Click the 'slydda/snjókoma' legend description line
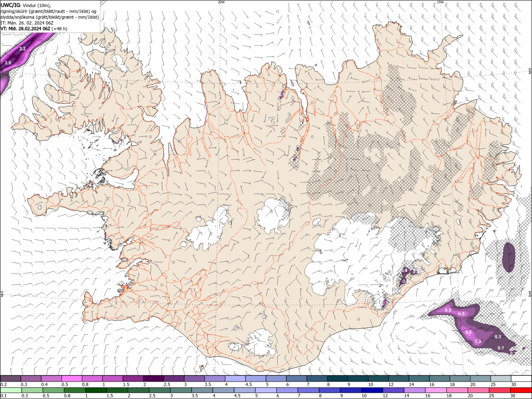This screenshot has height=399, width=532. coord(49,17)
